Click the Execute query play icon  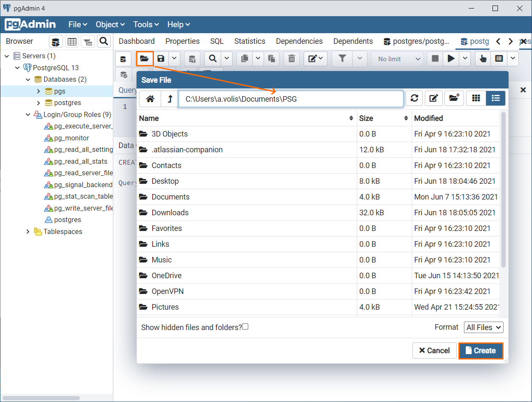[x=451, y=59]
